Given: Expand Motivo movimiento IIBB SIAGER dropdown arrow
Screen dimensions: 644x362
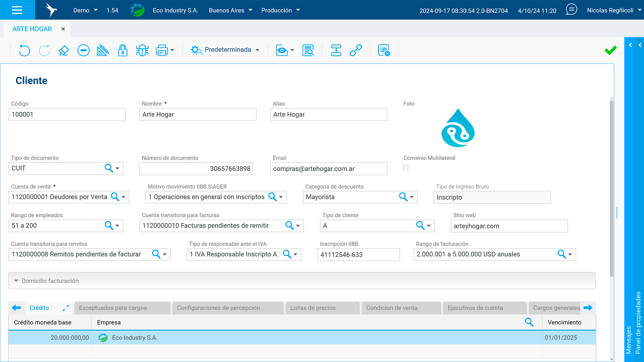Looking at the screenshot, I should (281, 197).
